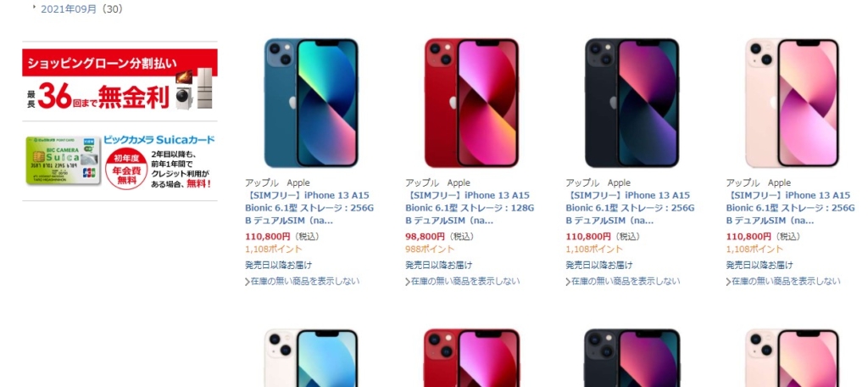Open red iPhone 13 128GB title link
This screenshot has width=868, height=387.
(470, 208)
